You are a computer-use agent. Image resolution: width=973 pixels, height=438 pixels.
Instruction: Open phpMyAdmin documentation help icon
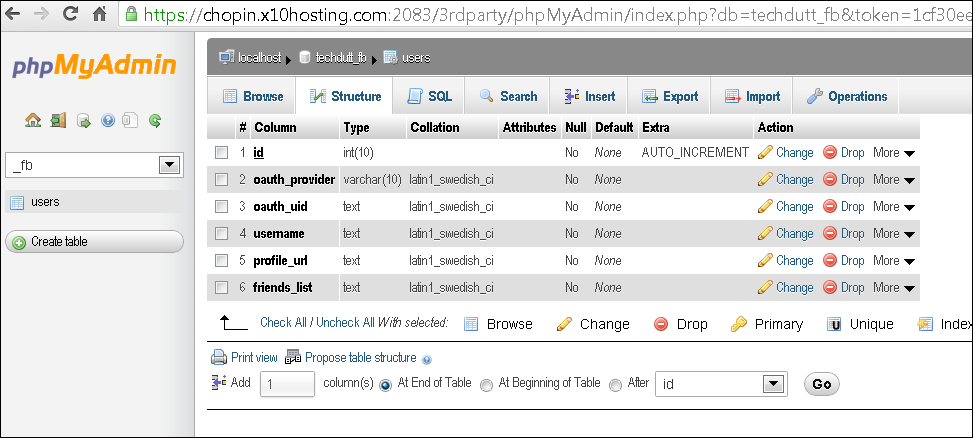tap(108, 120)
